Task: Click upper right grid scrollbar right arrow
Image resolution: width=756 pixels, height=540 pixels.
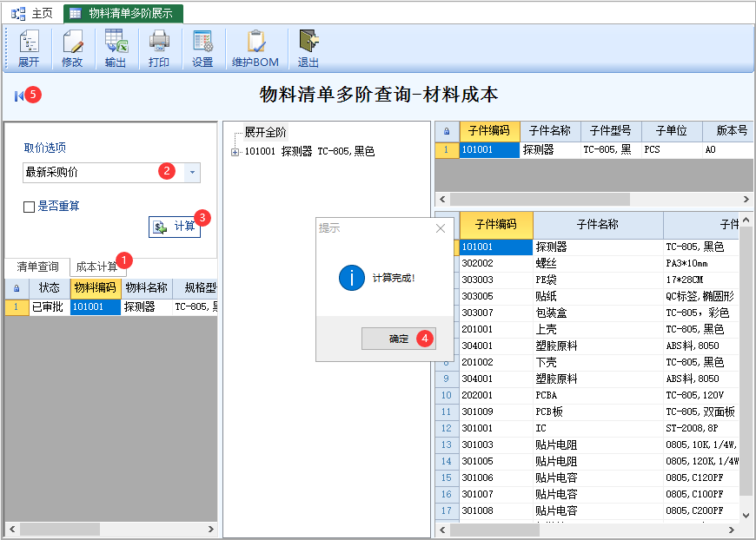Action: click(746, 199)
